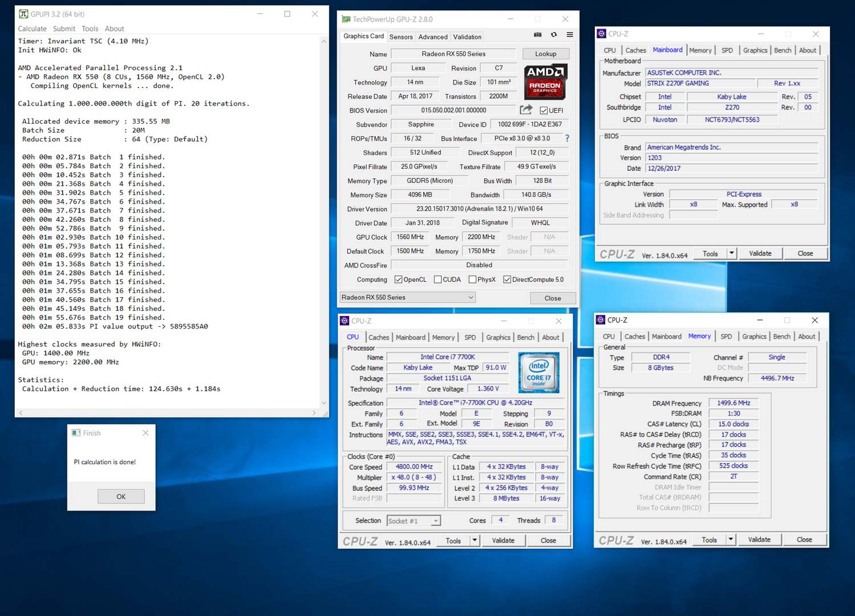Image resolution: width=855 pixels, height=616 pixels.
Task: Click the AMD Radeon Graphics logo
Action: click(545, 82)
